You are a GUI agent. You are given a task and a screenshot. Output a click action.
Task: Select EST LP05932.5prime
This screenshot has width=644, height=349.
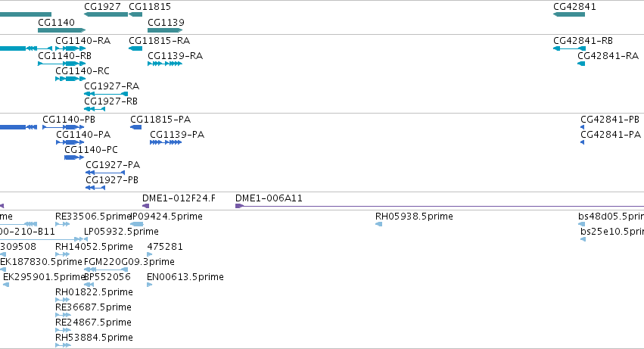tap(121, 232)
